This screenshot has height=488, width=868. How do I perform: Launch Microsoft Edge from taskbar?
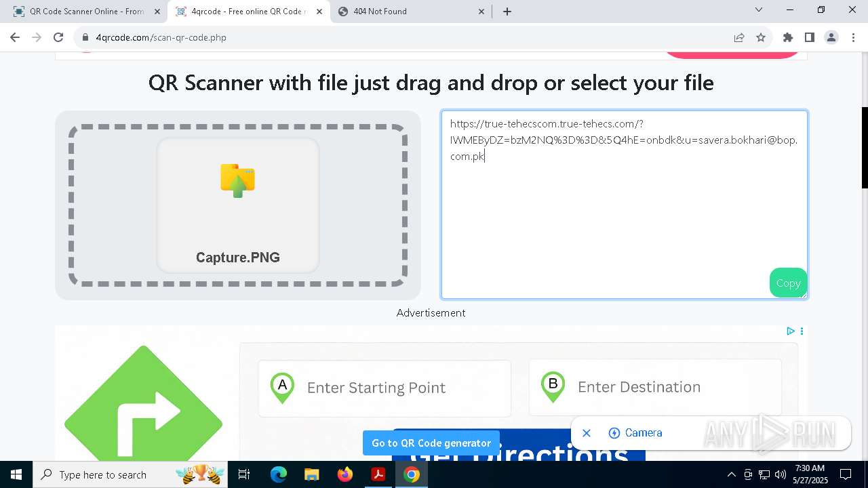pyautogui.click(x=279, y=474)
